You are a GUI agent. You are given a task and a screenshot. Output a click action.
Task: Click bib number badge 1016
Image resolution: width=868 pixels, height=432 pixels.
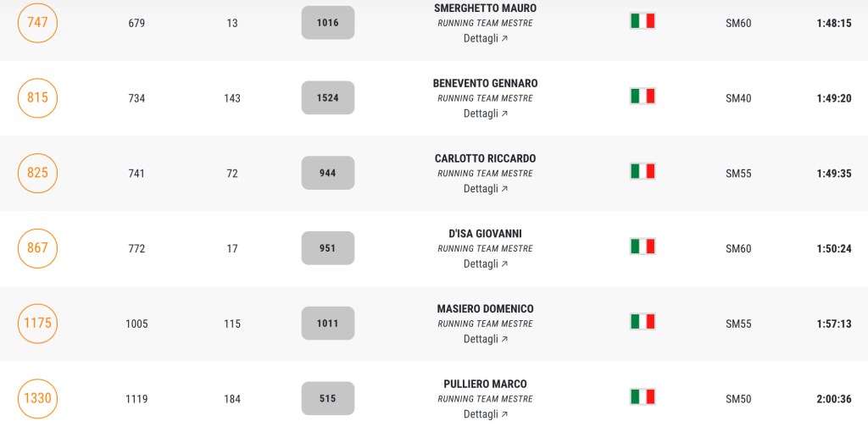[328, 23]
